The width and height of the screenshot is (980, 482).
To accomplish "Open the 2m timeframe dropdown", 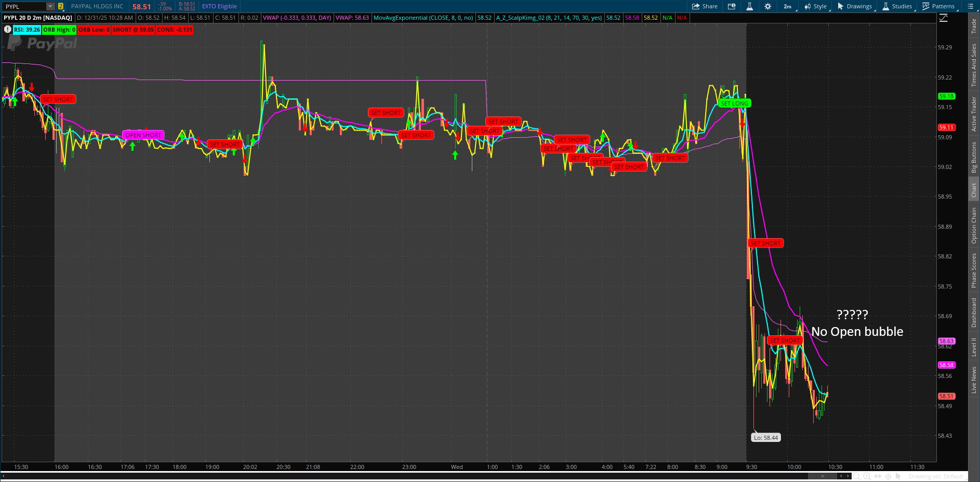I will tap(788, 6).
